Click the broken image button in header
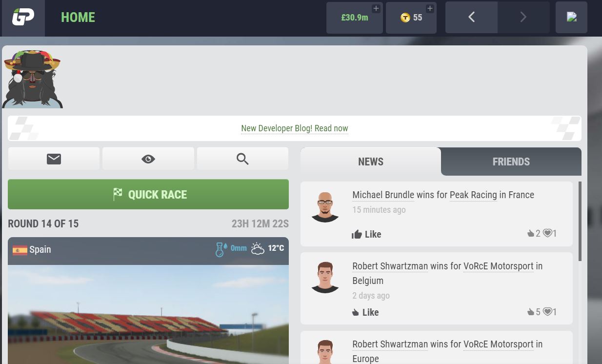The width and height of the screenshot is (602, 364). tap(571, 18)
